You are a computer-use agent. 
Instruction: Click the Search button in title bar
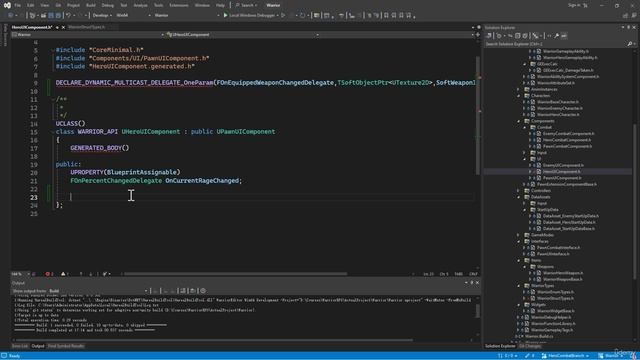tap(246, 5)
